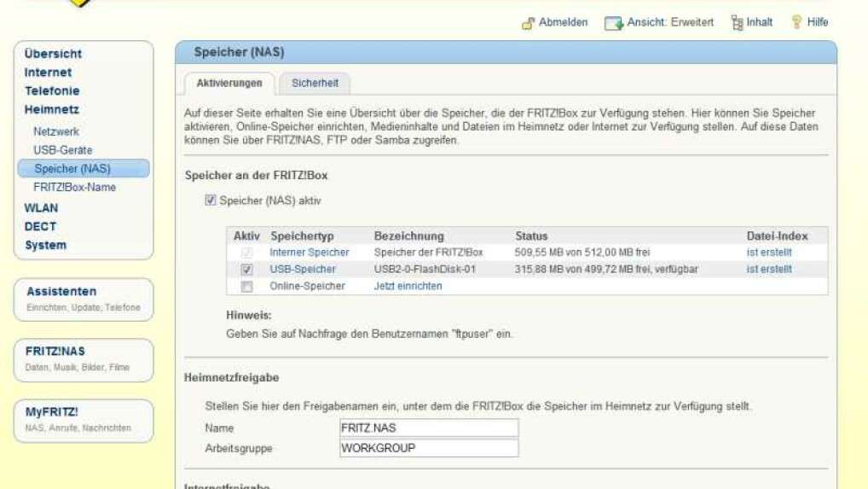
Task: Select the Aktivierungen tab
Action: click(229, 83)
